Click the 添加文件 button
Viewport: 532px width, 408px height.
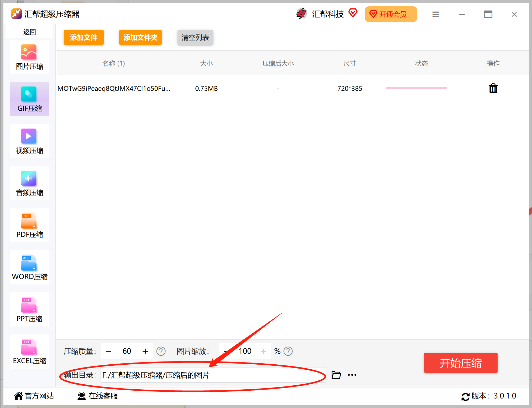coord(84,37)
